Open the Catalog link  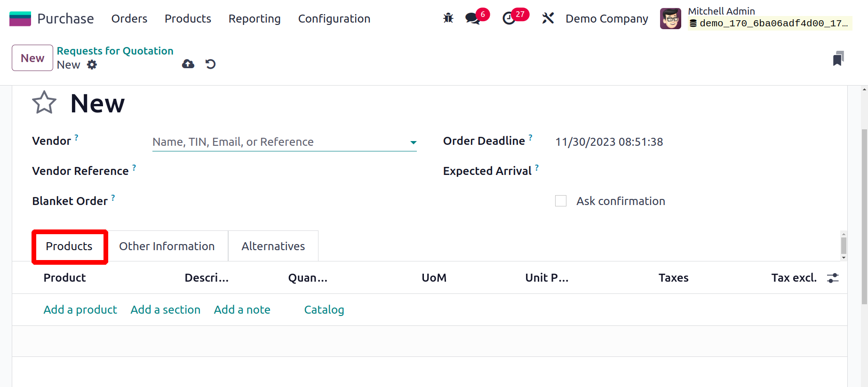click(x=324, y=310)
